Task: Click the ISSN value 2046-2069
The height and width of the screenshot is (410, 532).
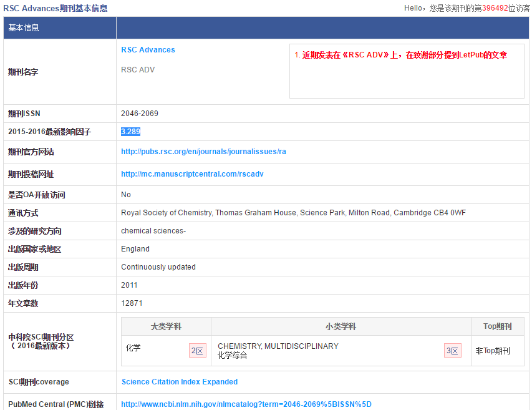Action: coord(140,114)
